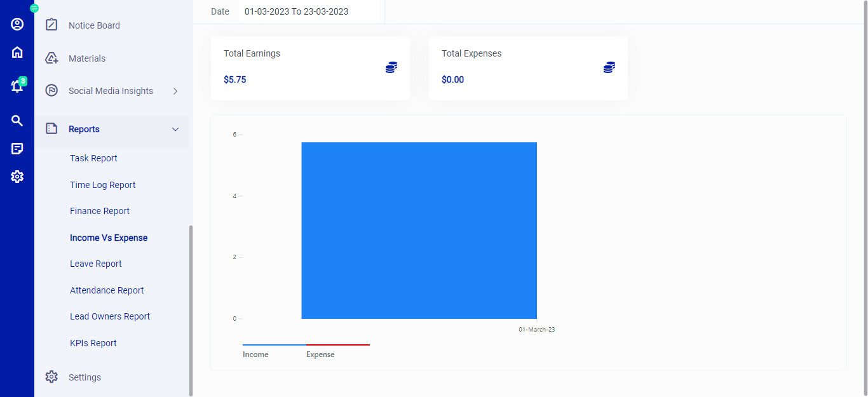This screenshot has width=868, height=397.
Task: Open the Attendance Report menu item
Action: click(107, 290)
